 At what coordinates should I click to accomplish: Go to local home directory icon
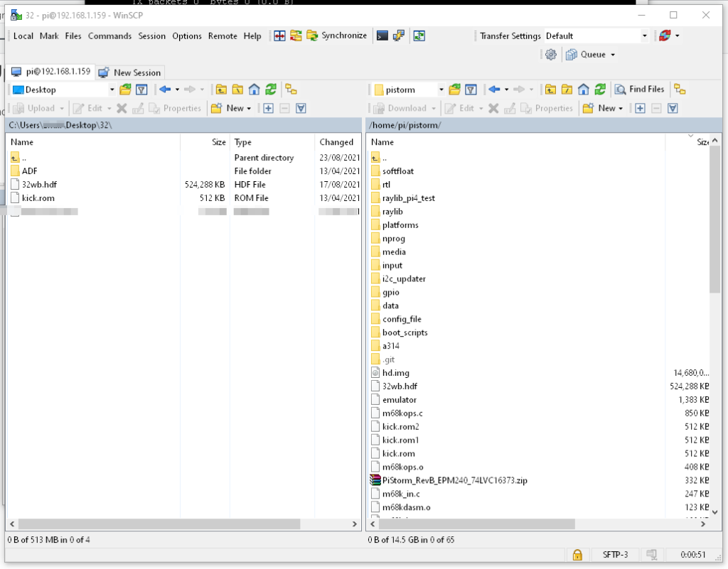coord(254,90)
